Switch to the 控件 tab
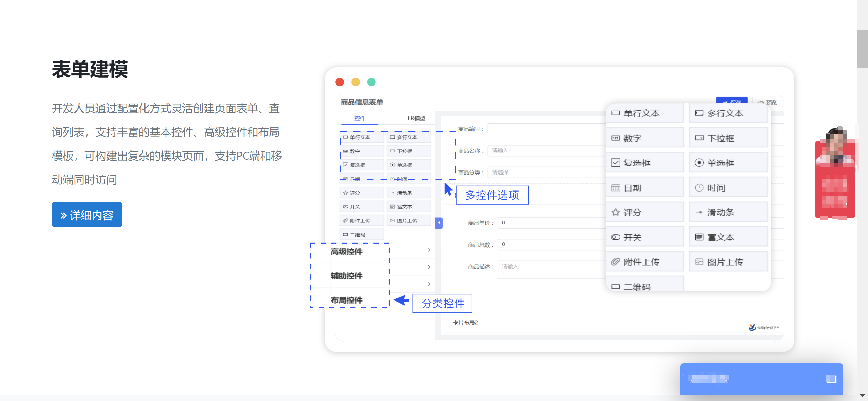Image resolution: width=868 pixels, height=401 pixels. click(x=360, y=118)
